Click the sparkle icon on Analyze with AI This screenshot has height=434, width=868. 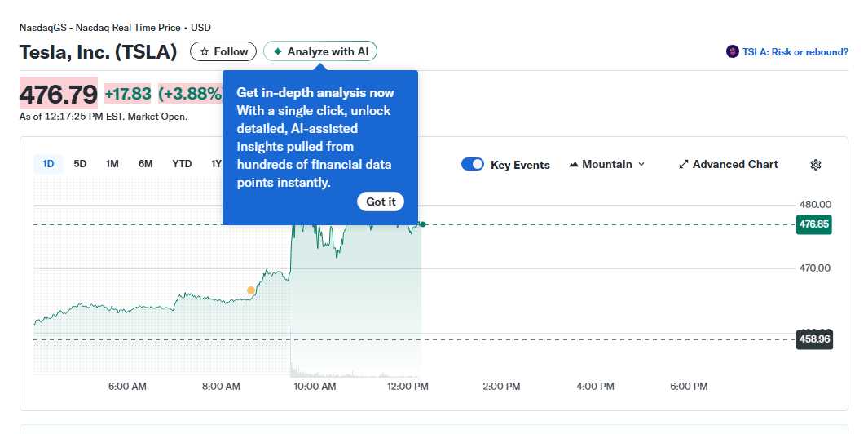pos(278,51)
